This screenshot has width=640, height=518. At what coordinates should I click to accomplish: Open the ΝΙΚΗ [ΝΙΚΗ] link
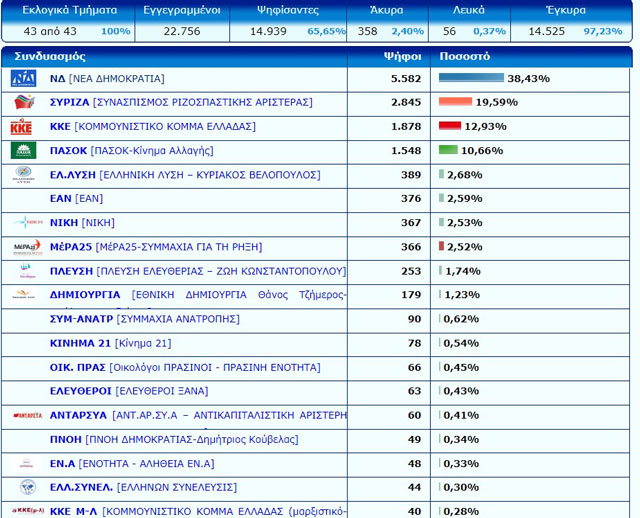pyautogui.click(x=82, y=222)
